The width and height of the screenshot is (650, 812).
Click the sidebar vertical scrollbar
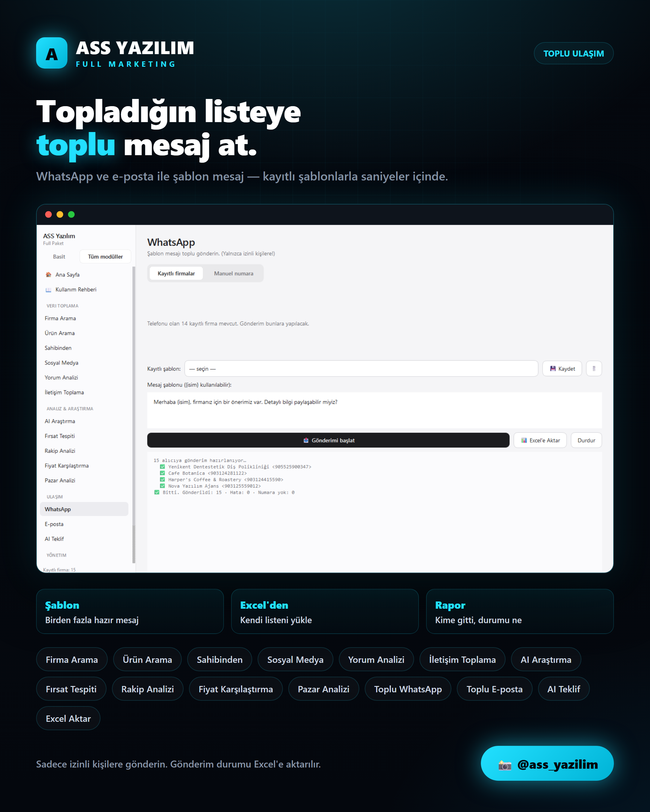tap(133, 414)
